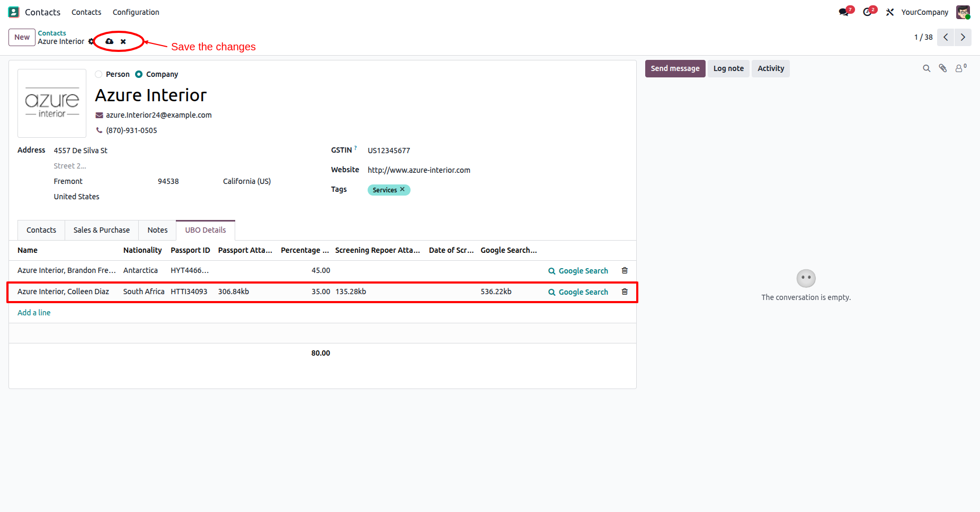Click the 45.00 percentage cell
980x512 pixels.
click(320, 270)
